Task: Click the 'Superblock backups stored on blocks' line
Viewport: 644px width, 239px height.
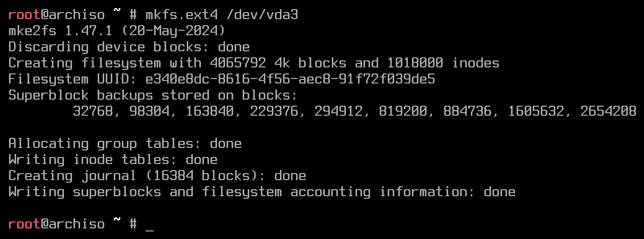Action: (153, 96)
